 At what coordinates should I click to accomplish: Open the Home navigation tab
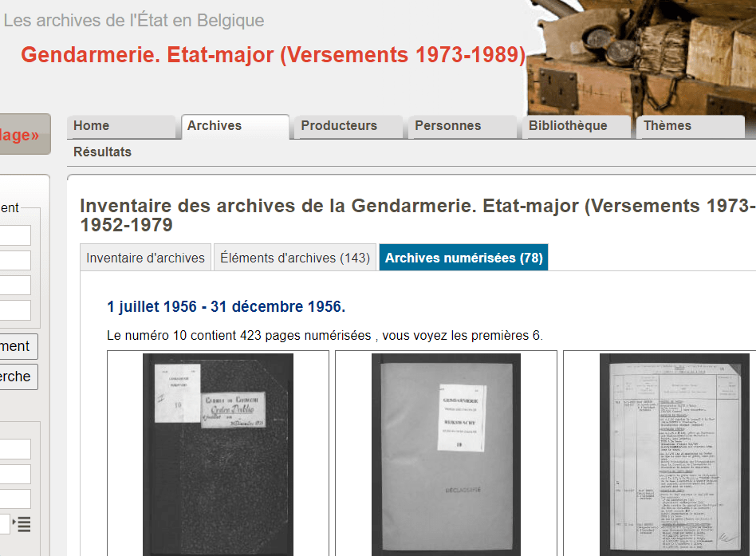[121, 127]
